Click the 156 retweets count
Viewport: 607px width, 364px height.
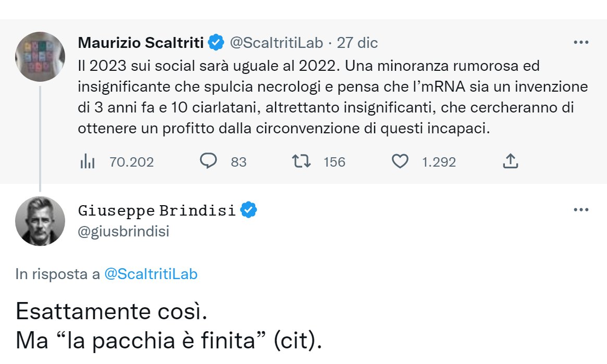tap(335, 162)
